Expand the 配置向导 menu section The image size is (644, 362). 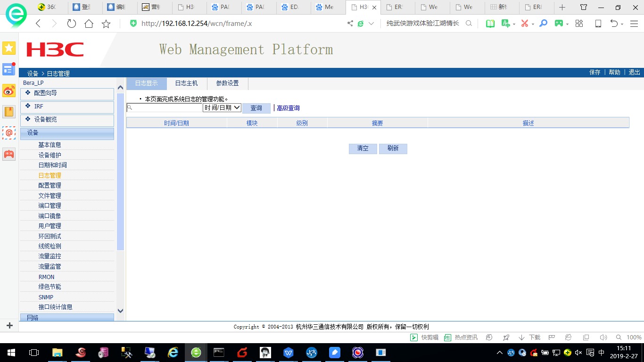coord(67,94)
